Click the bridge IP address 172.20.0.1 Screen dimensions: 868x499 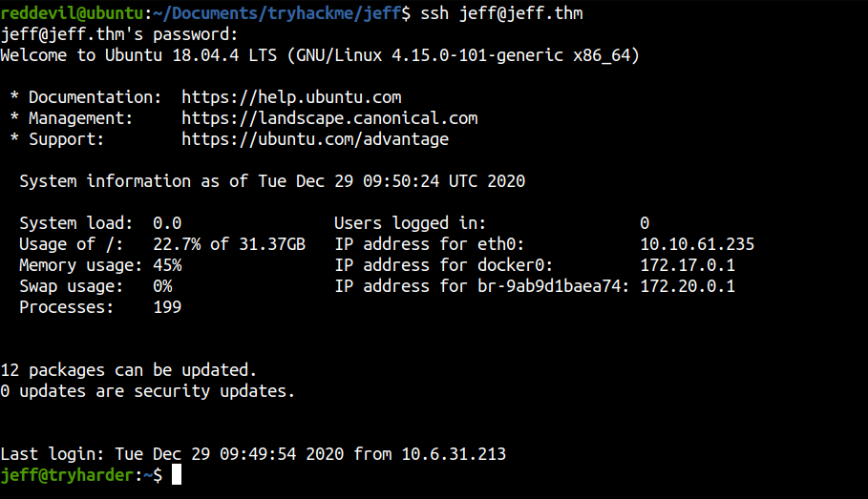[688, 286]
